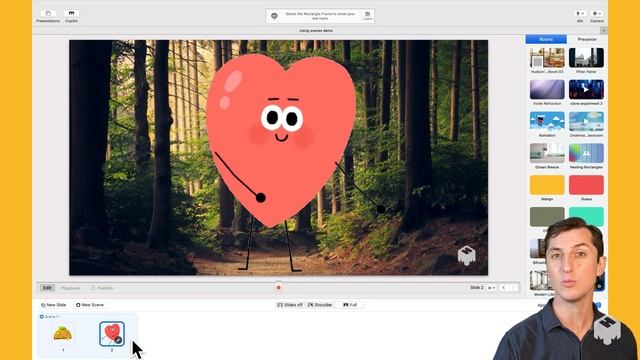This screenshot has height=360, width=640.
Task: Go to the next slide arrow
Action: click(x=513, y=288)
